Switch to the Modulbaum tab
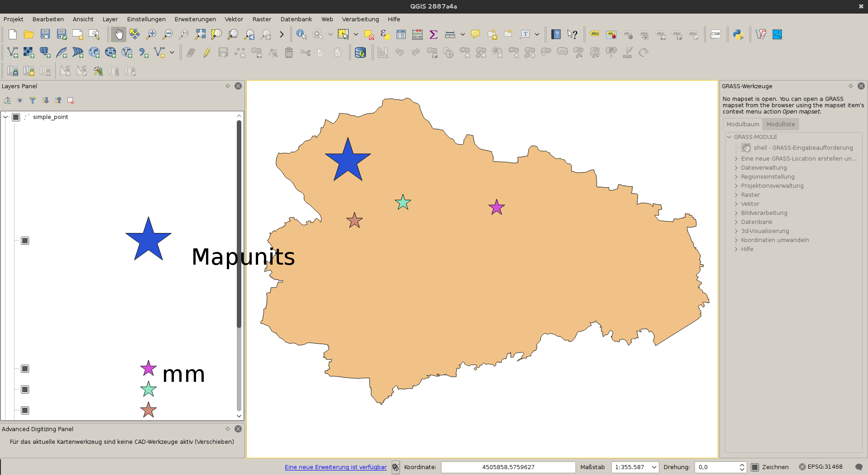Viewport: 868px width, 475px height. point(743,124)
